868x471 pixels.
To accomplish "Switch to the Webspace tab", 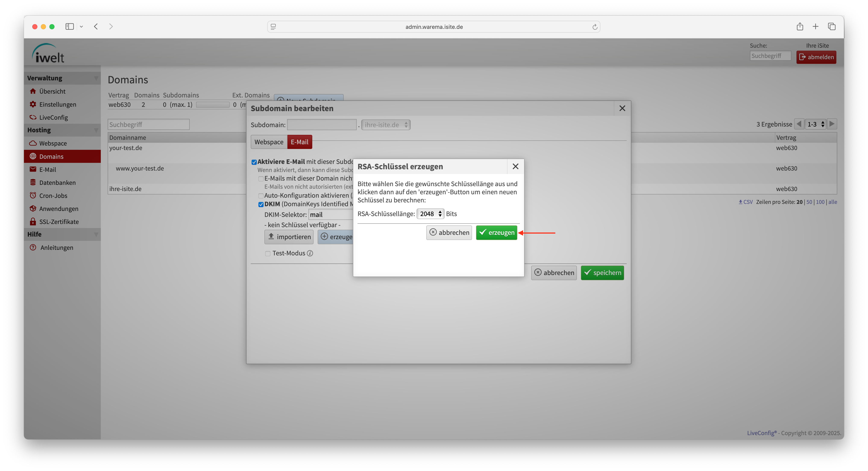I will tap(268, 142).
